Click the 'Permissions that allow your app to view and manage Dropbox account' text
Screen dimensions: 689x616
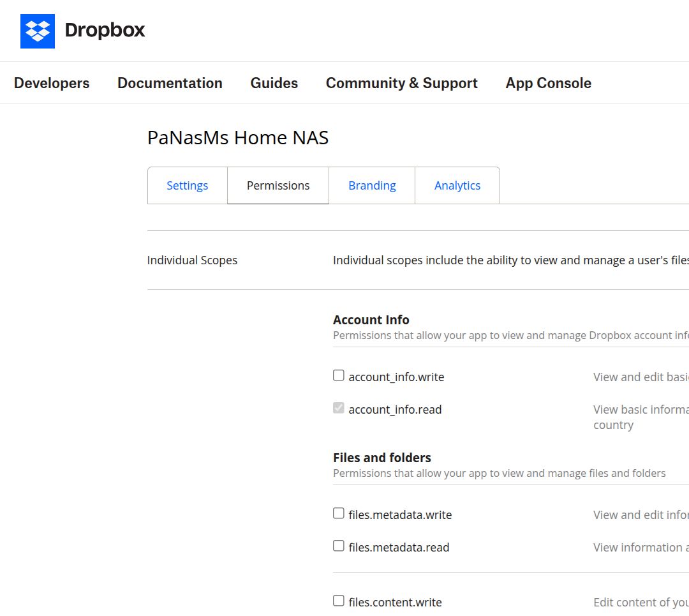coord(510,336)
